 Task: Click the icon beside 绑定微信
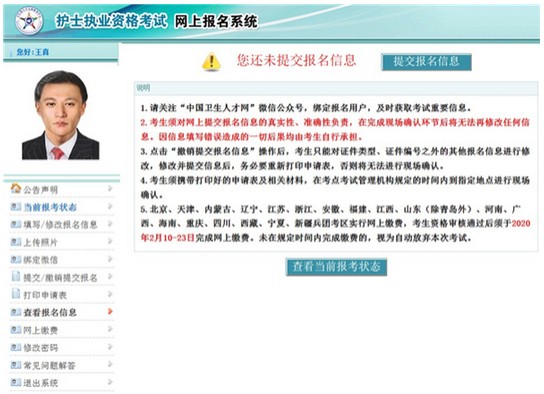16,259
